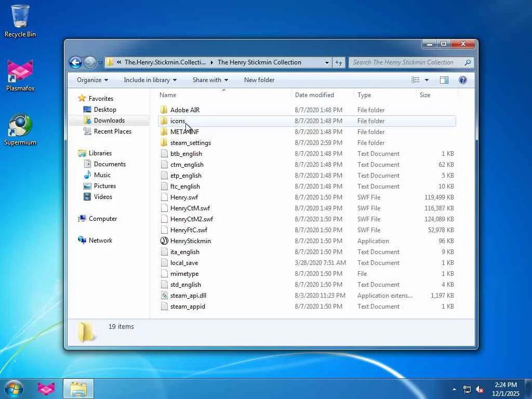Click the refresh button beside address bar
This screenshot has height=399, width=532.
click(x=339, y=62)
